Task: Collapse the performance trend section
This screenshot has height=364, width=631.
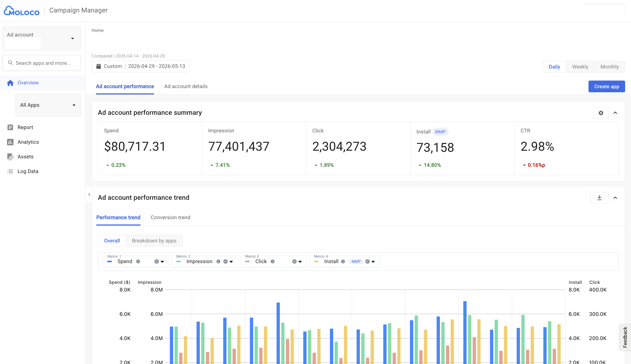Action: tap(615, 198)
